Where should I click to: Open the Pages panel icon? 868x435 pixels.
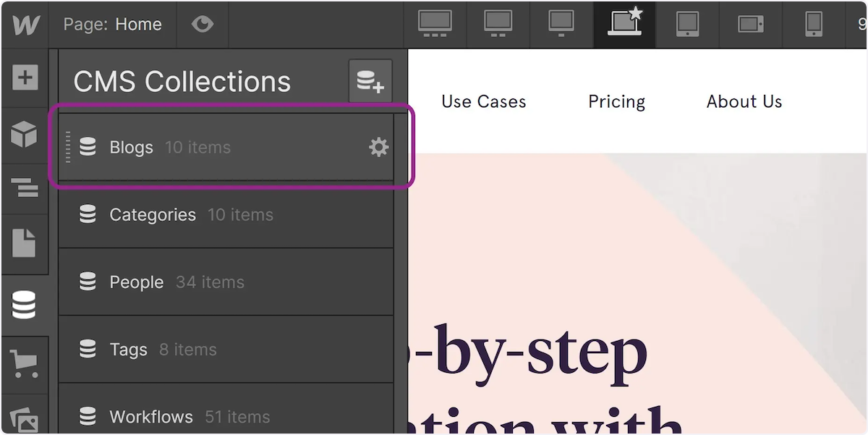25,243
